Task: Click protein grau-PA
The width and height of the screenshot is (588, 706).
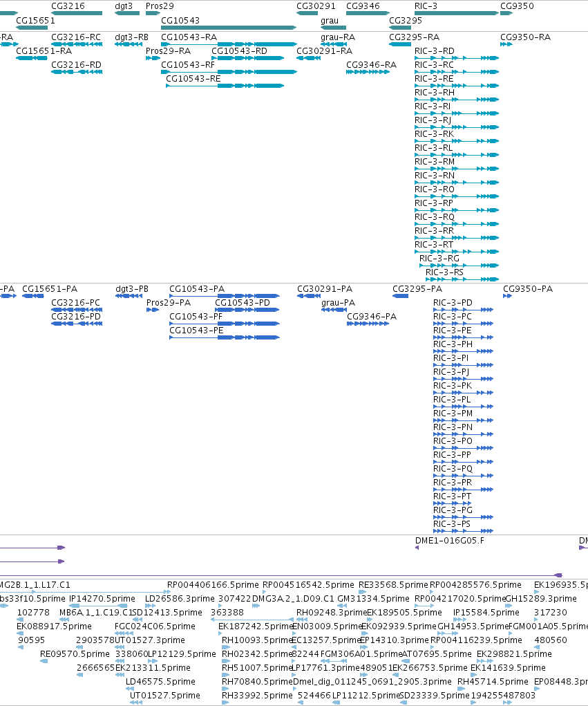Action: pos(339,303)
